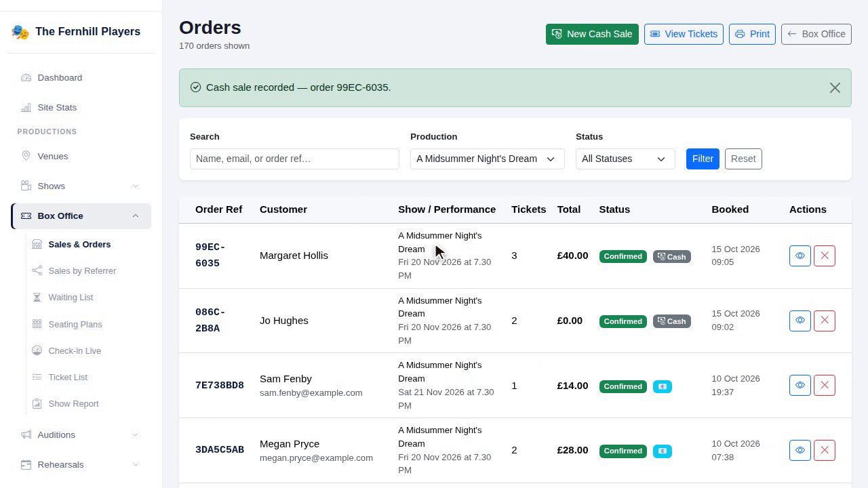Click the Venues map pin icon
This screenshot has height=488, width=868.
tap(26, 157)
